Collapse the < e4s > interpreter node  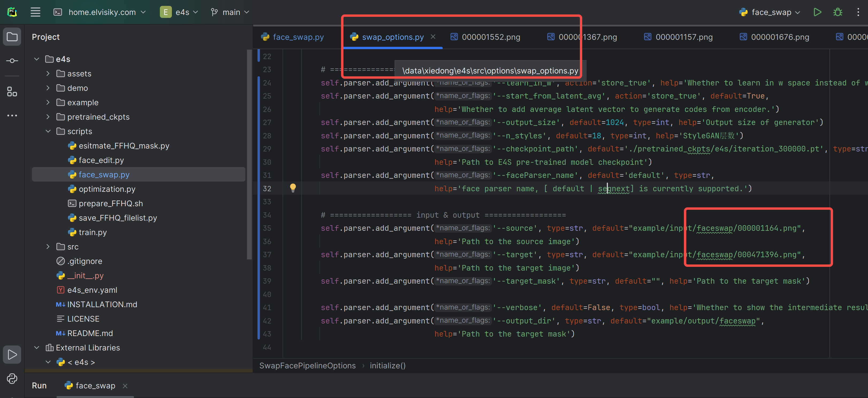tap(48, 362)
